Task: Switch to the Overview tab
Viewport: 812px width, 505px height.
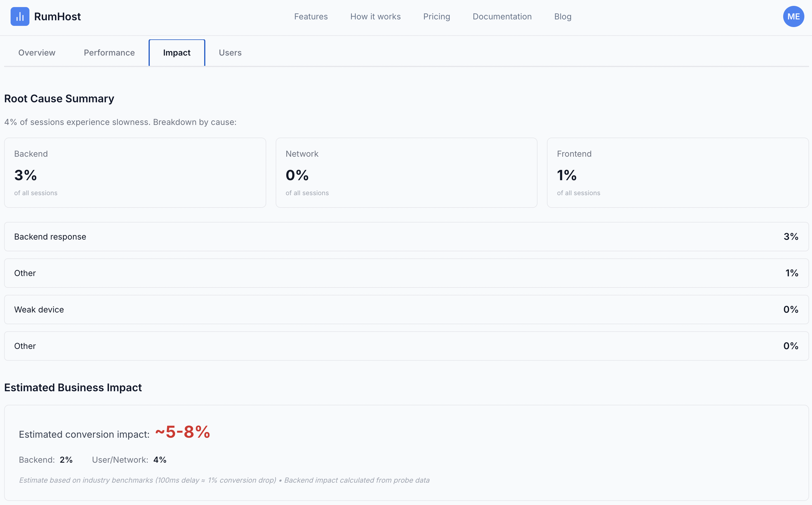Action: point(37,52)
